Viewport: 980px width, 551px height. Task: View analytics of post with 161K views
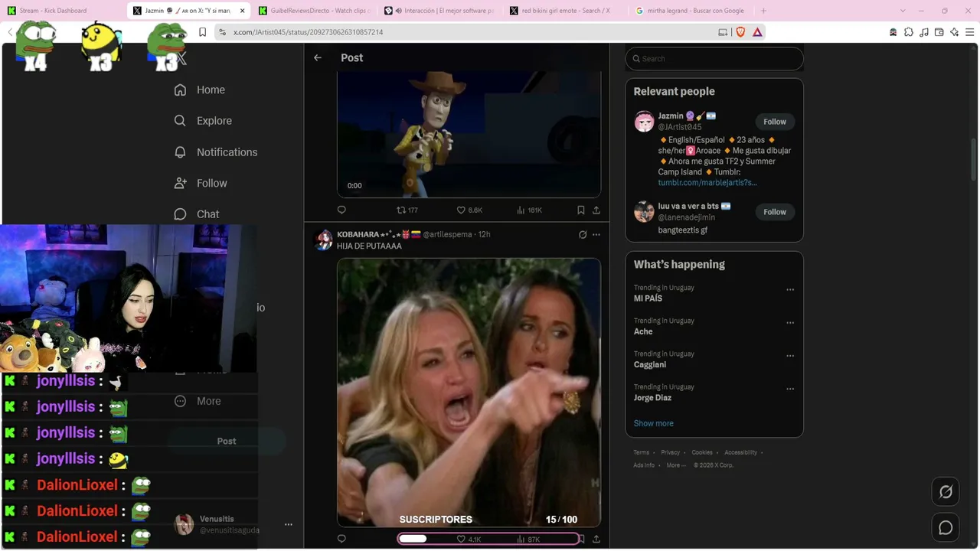click(529, 210)
